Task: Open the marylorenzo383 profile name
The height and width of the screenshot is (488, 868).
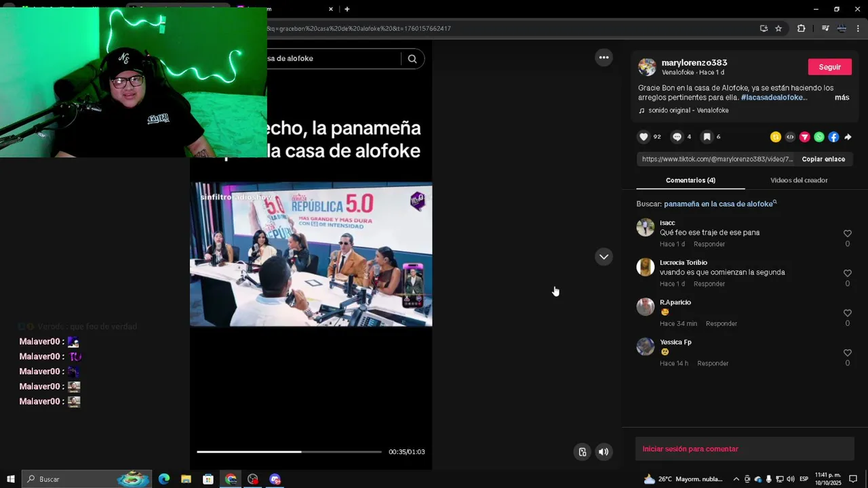Action: (694, 62)
